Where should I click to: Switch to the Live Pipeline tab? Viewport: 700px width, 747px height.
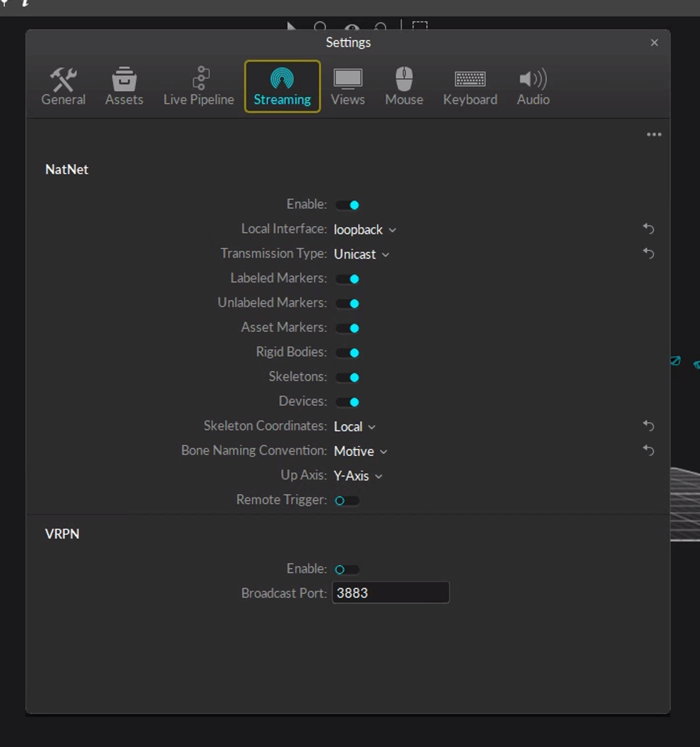(x=199, y=86)
